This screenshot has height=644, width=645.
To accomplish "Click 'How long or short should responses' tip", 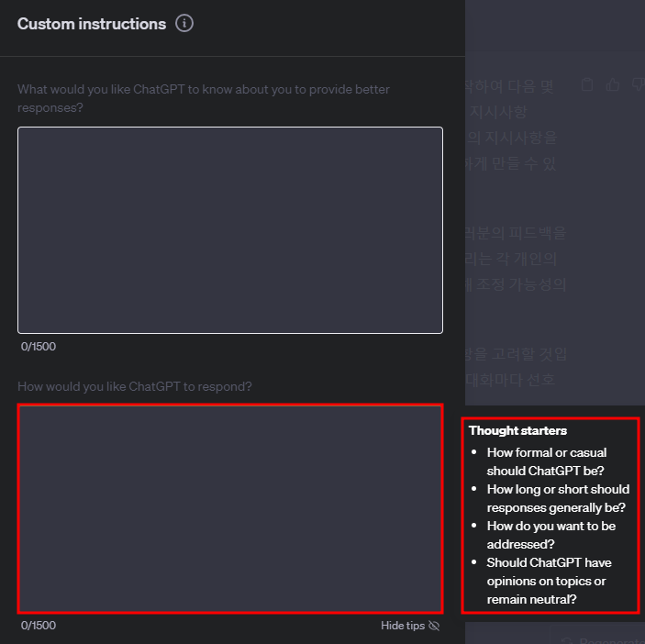I will pos(558,498).
